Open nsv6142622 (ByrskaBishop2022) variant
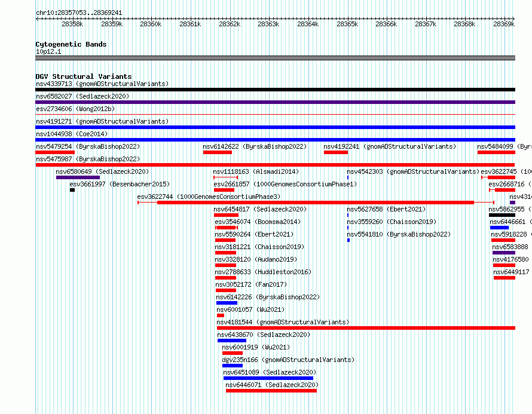532x414 pixels. pyautogui.click(x=255, y=146)
